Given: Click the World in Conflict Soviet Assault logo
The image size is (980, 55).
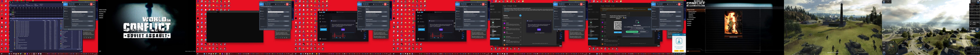Looking at the screenshot, I should click(x=147, y=27).
